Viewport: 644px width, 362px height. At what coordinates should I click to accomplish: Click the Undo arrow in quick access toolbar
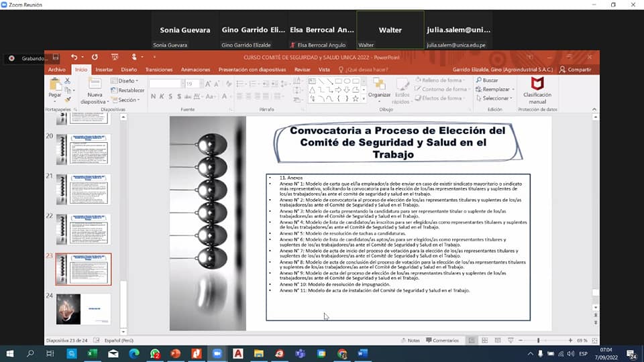click(x=74, y=58)
